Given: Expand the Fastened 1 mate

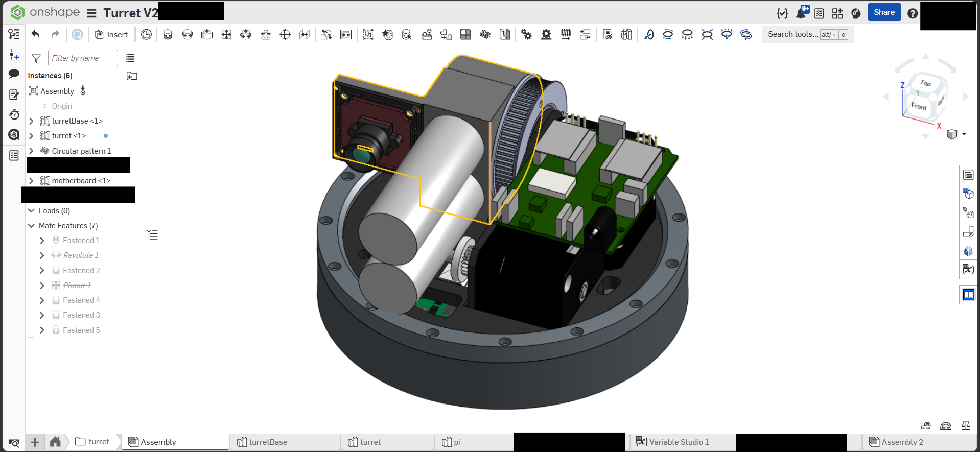Looking at the screenshot, I should point(42,241).
